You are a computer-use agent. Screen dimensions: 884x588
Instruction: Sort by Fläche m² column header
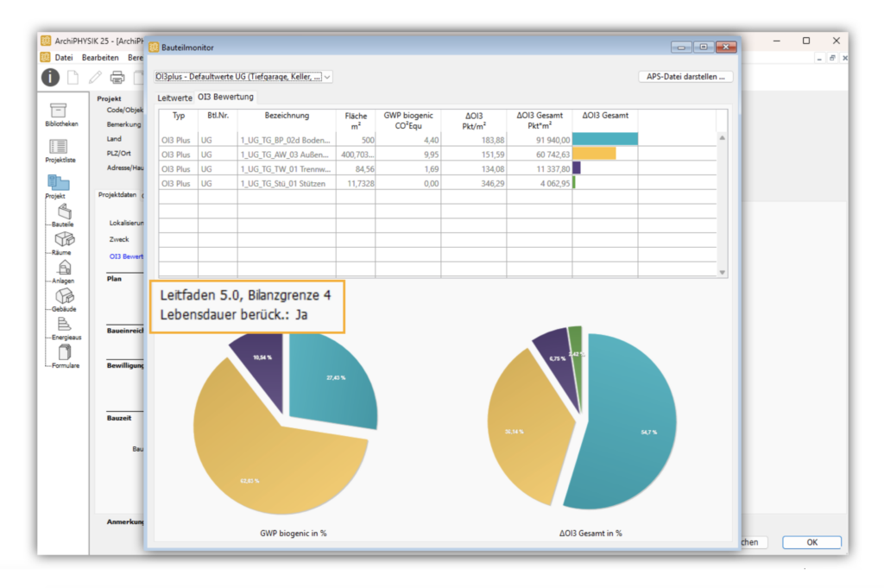[x=356, y=121]
